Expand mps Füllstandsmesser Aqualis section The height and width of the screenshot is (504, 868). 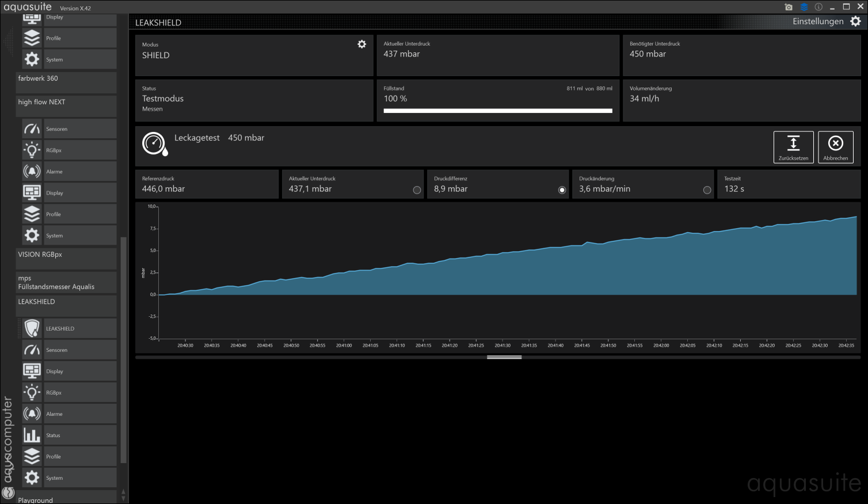tap(66, 282)
